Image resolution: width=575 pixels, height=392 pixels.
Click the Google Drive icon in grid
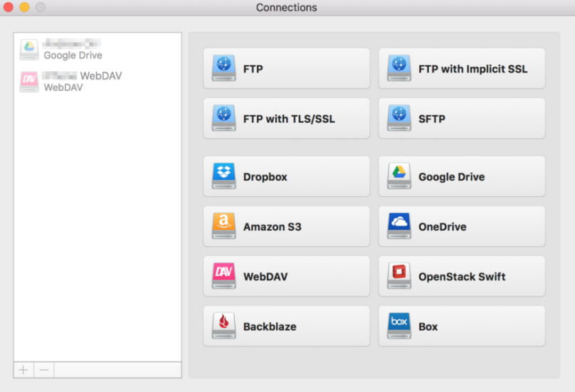click(x=399, y=176)
